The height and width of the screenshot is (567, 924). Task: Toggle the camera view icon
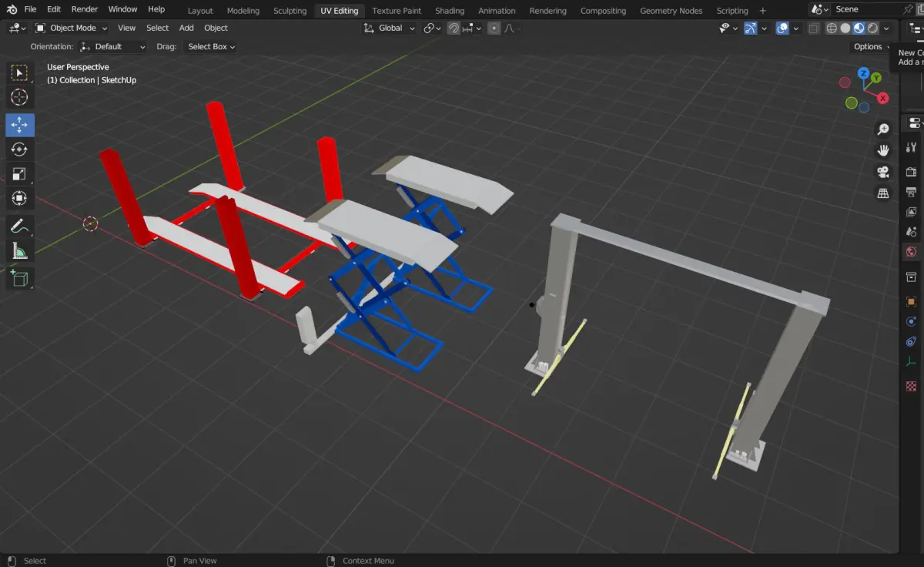coord(883,172)
